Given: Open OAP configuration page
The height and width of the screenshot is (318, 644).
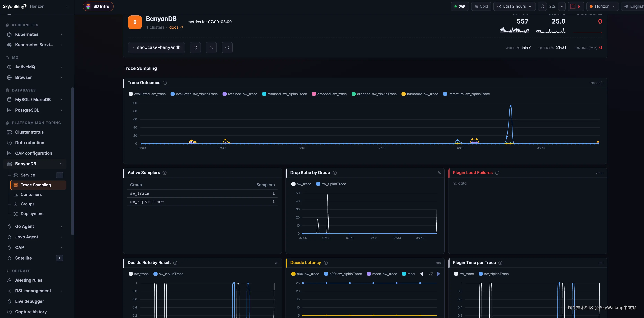Looking at the screenshot, I should coord(35,153).
